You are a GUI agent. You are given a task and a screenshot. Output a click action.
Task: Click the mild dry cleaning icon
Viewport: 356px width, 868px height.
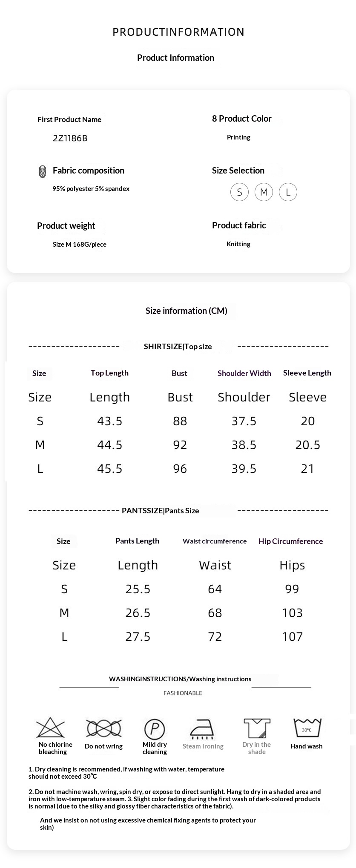coord(155,729)
